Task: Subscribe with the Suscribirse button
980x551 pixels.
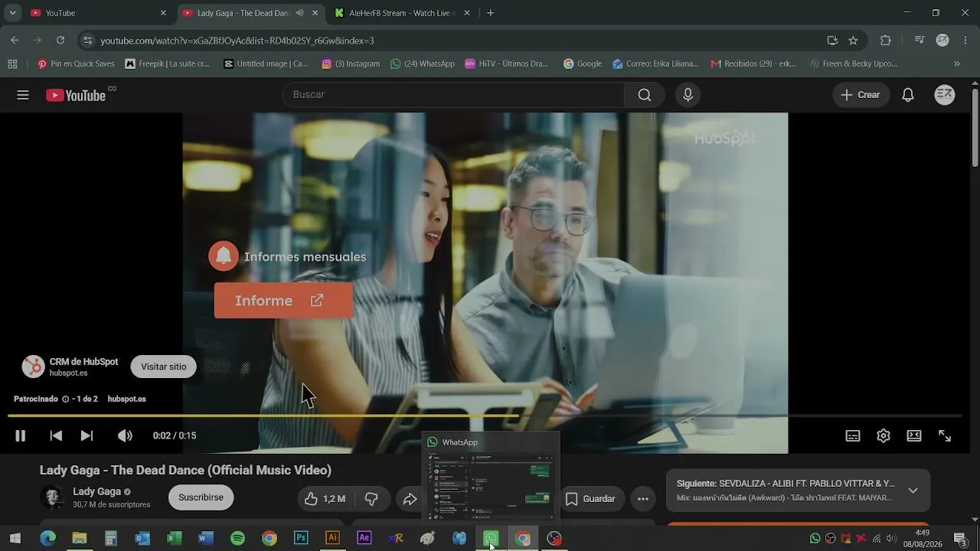Action: coord(201,497)
